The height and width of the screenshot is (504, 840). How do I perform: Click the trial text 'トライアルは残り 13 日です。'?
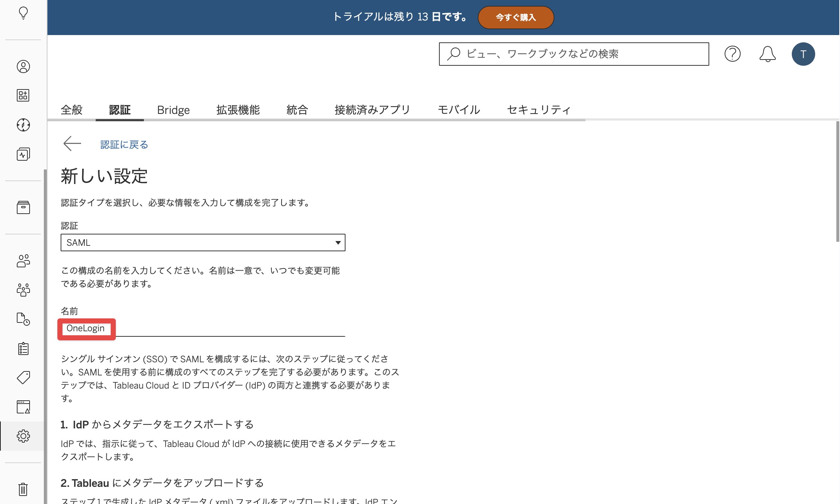click(x=400, y=17)
